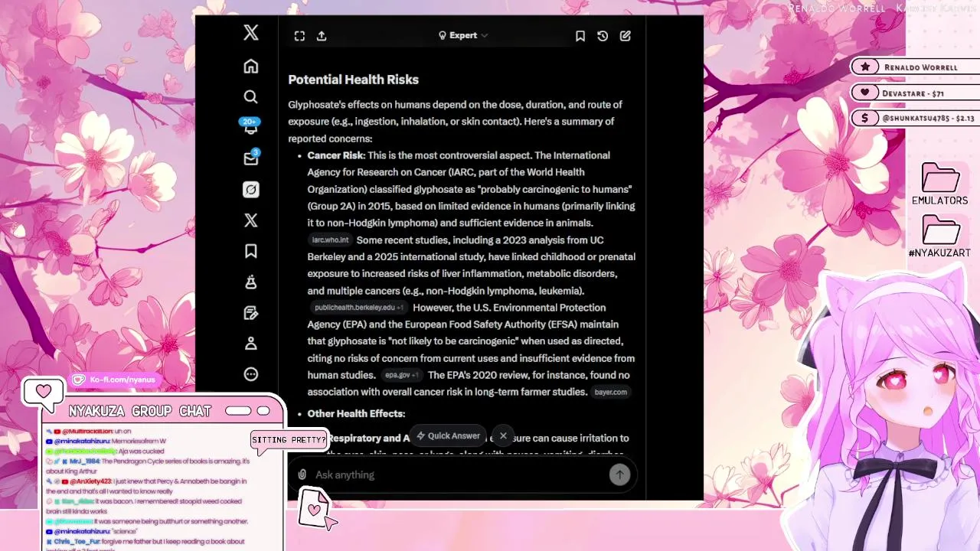This screenshot has height=551, width=980.
Task: Click the @AnXiety423 chat message
Action: 147,486
